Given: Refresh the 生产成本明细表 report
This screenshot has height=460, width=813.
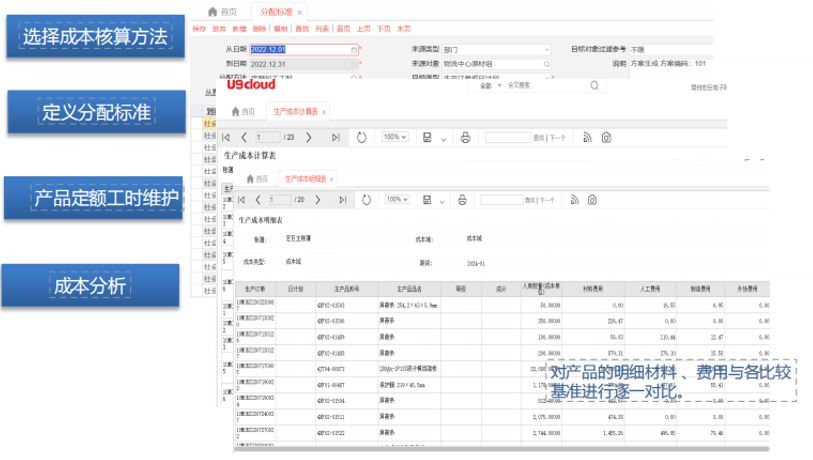Looking at the screenshot, I should (x=366, y=200).
